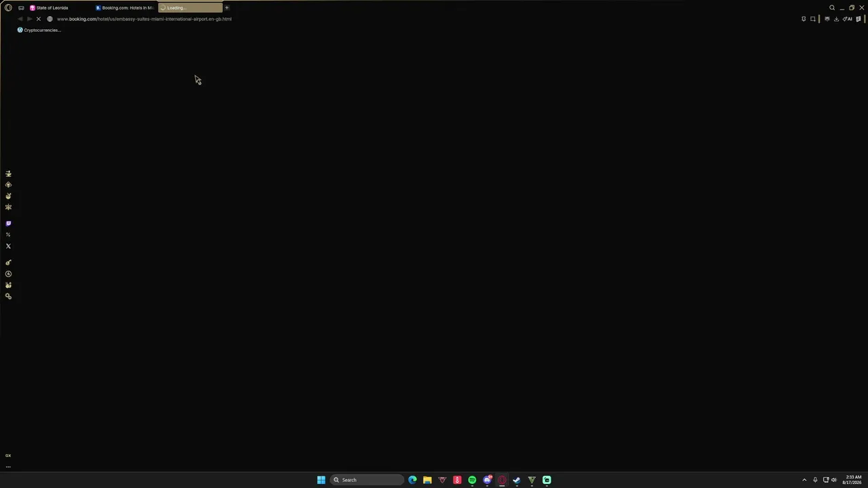Open sidebar setup three-dots menu
Screen dimensions: 868x488
pyautogui.click(x=8, y=466)
